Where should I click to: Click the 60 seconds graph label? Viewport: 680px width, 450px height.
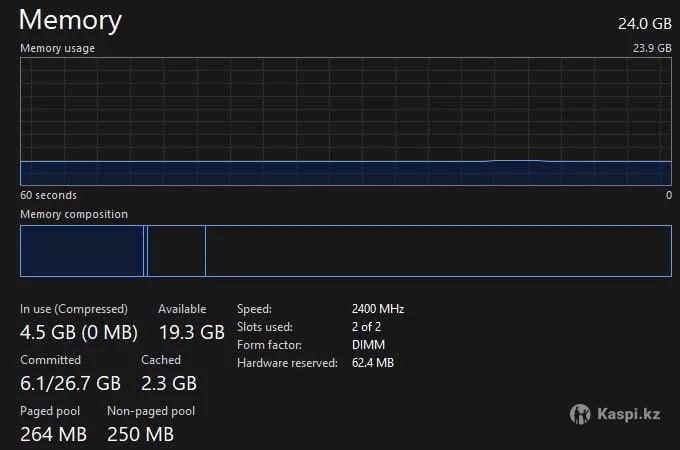(x=48, y=195)
